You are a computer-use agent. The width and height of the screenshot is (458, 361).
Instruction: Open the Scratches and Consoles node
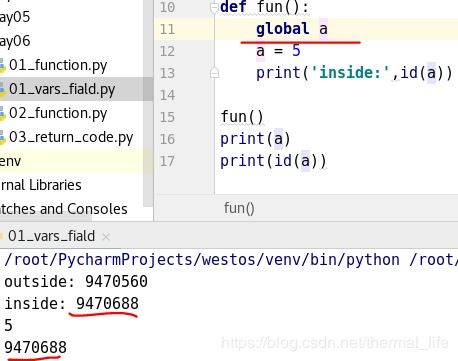[x=64, y=209]
